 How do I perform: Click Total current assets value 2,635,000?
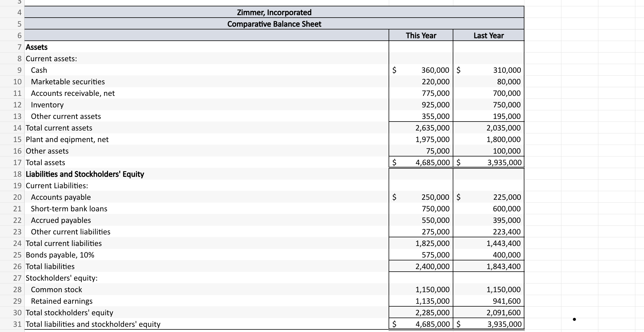pyautogui.click(x=432, y=128)
